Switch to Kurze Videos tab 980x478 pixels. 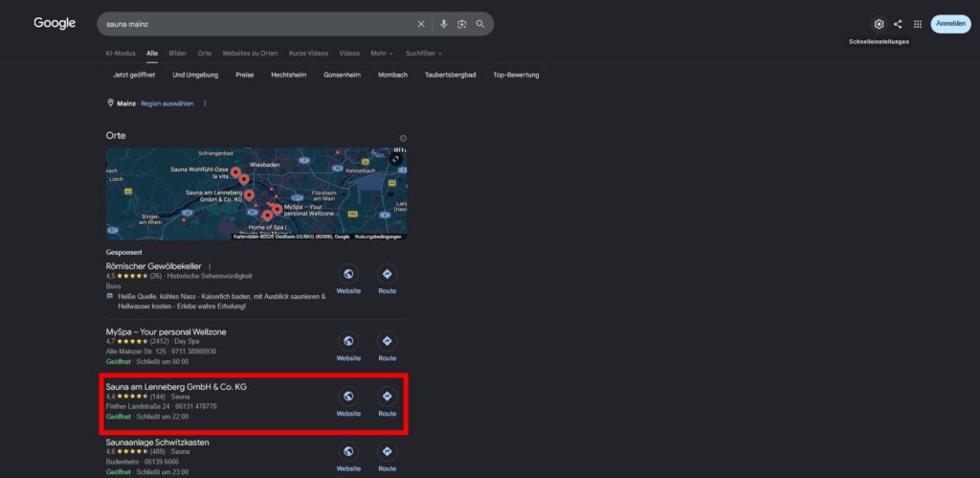[309, 54]
